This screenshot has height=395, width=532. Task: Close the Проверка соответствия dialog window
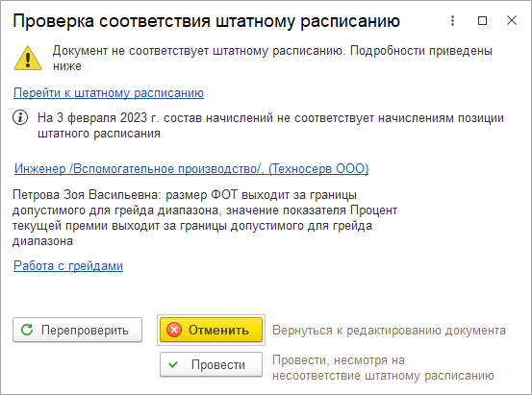tap(511, 20)
